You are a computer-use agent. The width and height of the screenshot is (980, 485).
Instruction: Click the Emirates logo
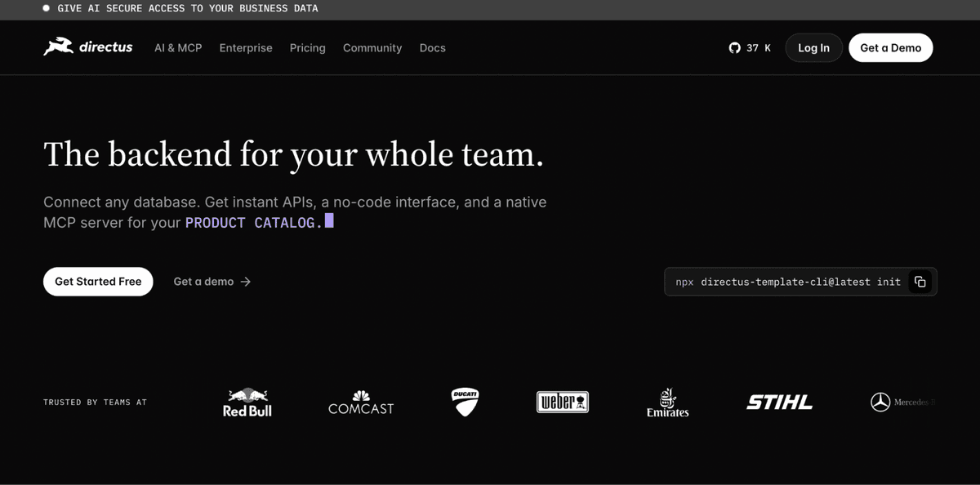pos(668,403)
